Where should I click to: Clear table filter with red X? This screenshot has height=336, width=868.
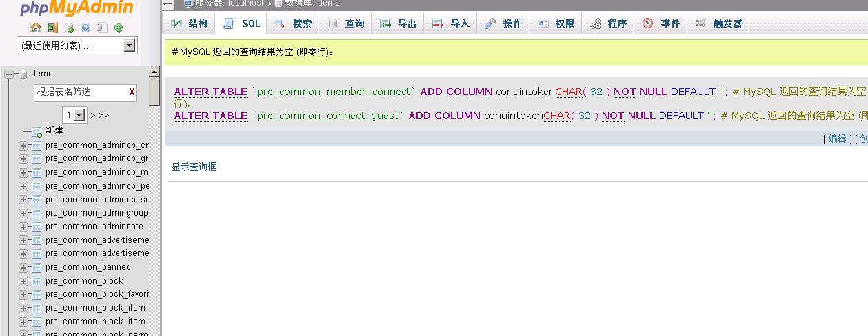point(132,92)
